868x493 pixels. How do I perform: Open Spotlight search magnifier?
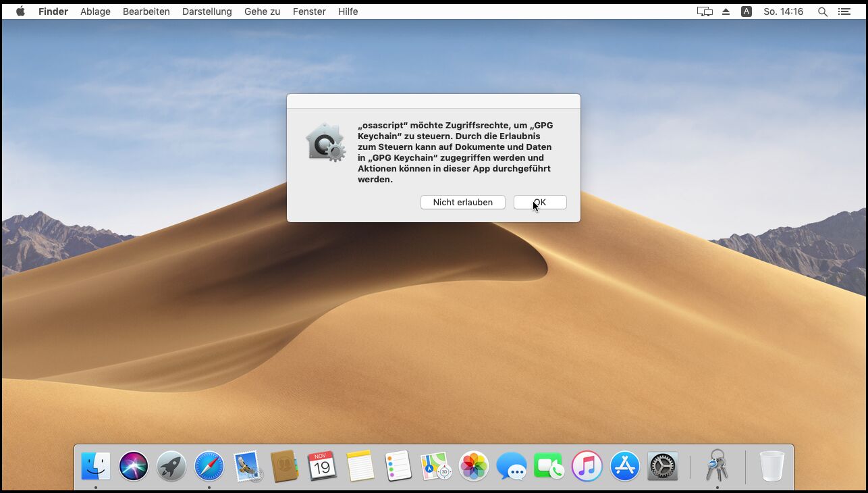[x=822, y=11]
